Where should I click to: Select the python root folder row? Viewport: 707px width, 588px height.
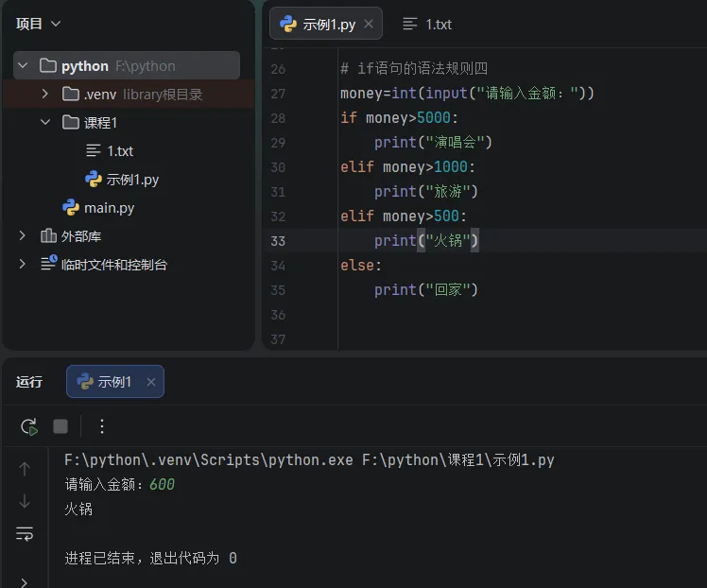[x=127, y=66]
